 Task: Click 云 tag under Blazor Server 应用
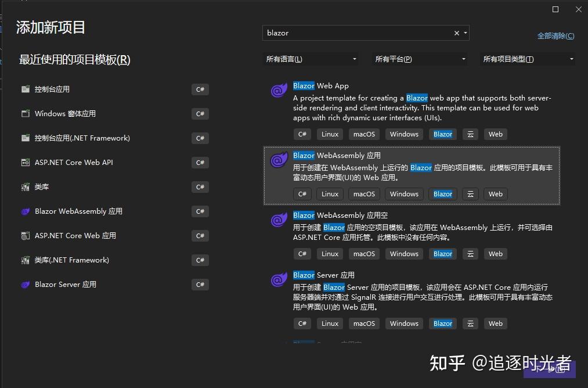470,324
